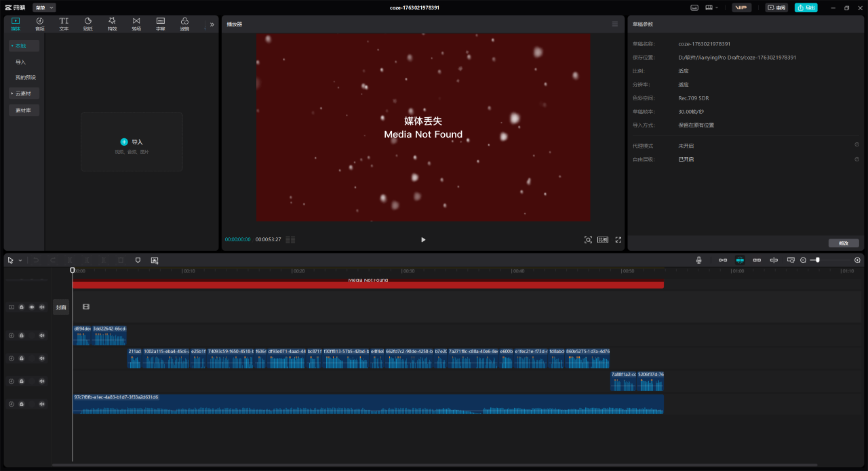Click the 导出 export button
This screenshot has width=868, height=471.
click(x=806, y=8)
